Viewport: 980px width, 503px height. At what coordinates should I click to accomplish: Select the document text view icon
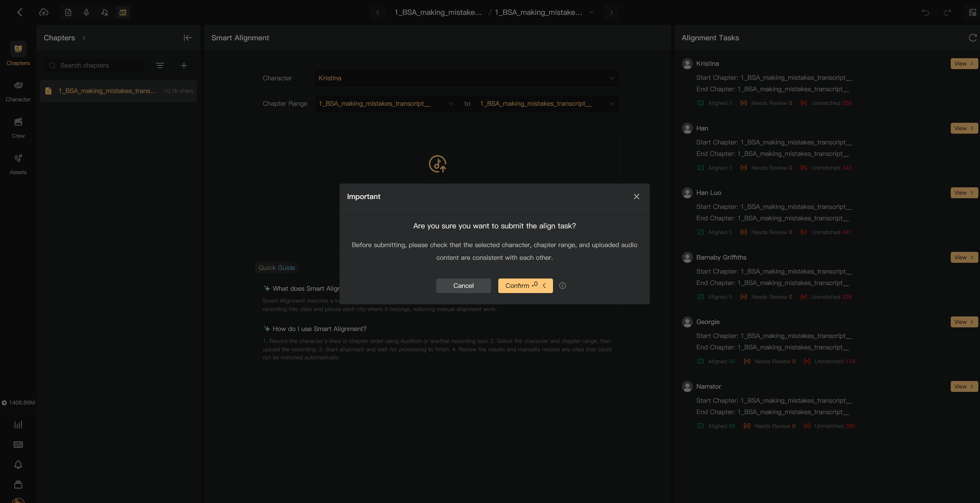click(68, 12)
